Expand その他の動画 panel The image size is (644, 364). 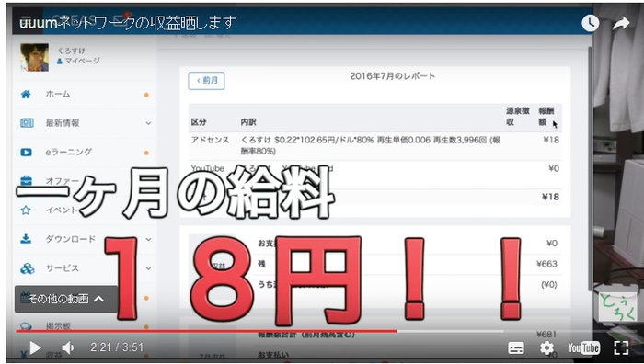point(65,299)
